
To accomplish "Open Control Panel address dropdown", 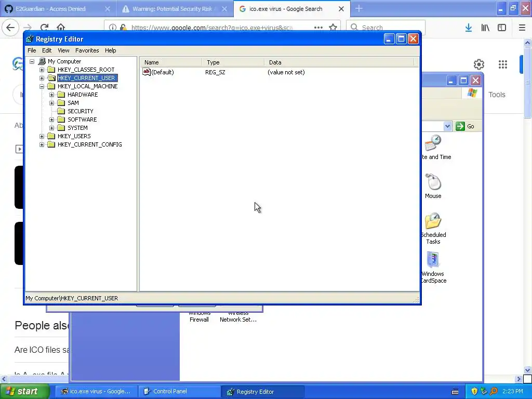I will [447, 126].
